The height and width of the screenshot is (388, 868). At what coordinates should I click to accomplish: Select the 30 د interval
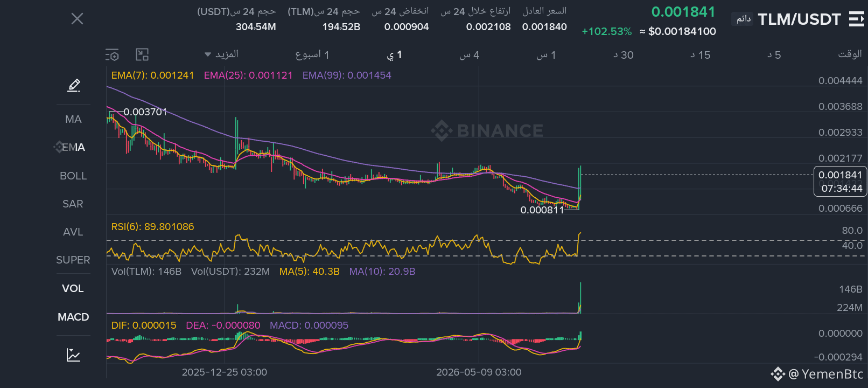pyautogui.click(x=624, y=55)
